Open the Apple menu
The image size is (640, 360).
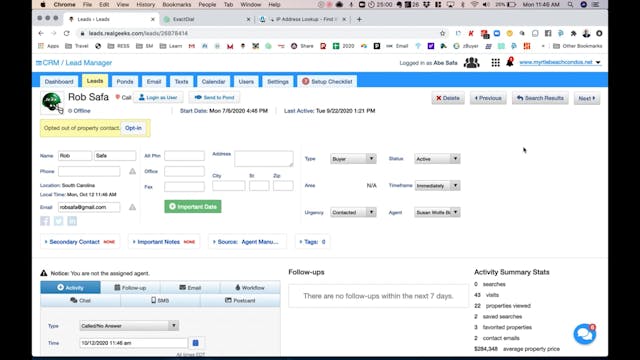[43, 4]
